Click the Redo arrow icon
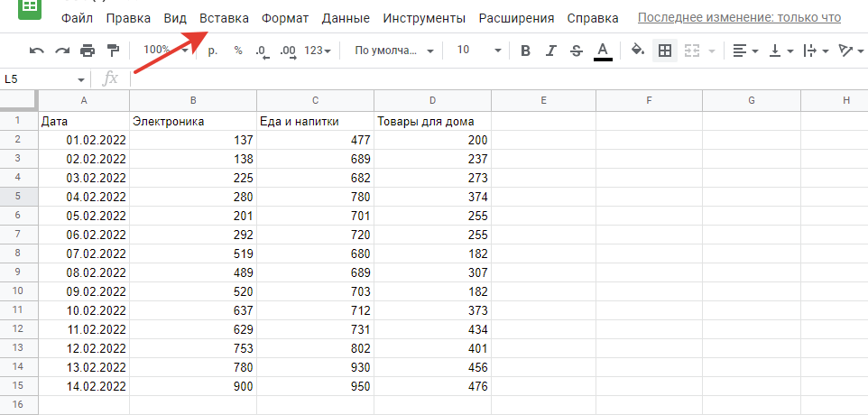Viewport: 868px width, 415px height. pyautogui.click(x=61, y=51)
